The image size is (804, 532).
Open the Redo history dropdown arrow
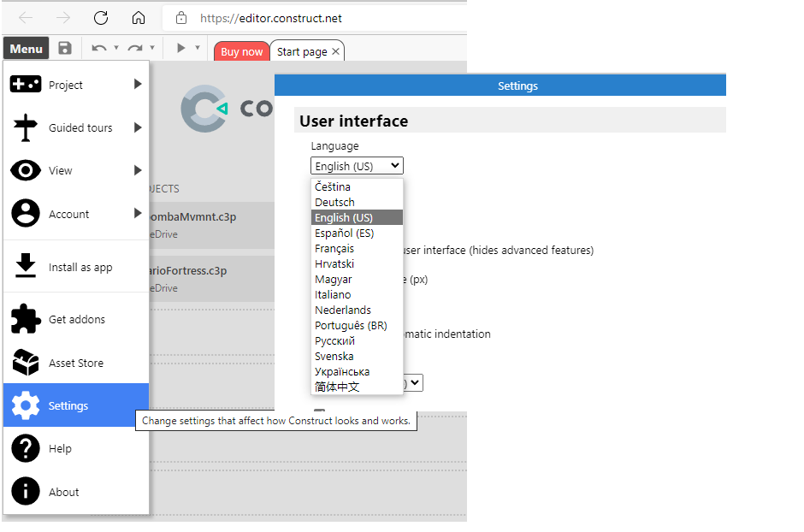(152, 48)
